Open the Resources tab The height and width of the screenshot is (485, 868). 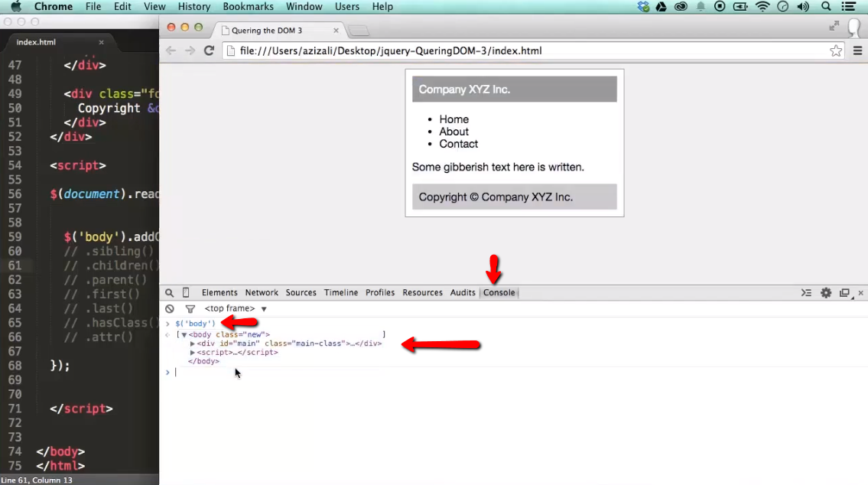[x=422, y=292]
